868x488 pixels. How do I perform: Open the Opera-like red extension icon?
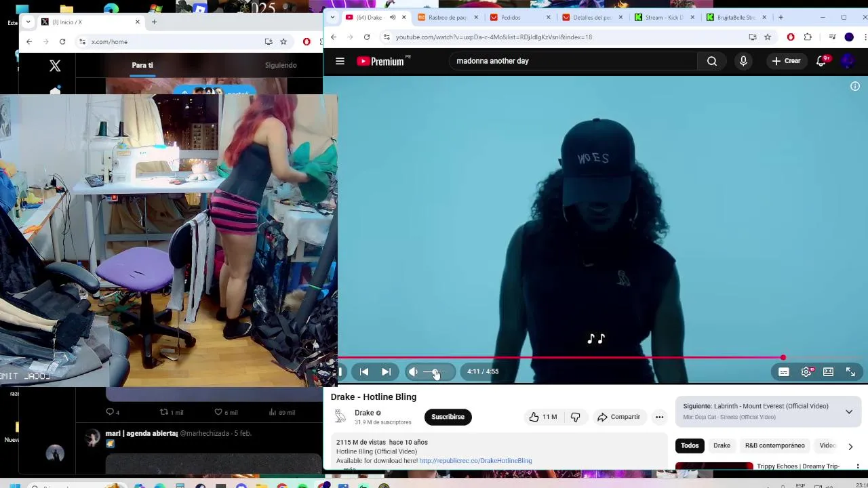pyautogui.click(x=791, y=37)
